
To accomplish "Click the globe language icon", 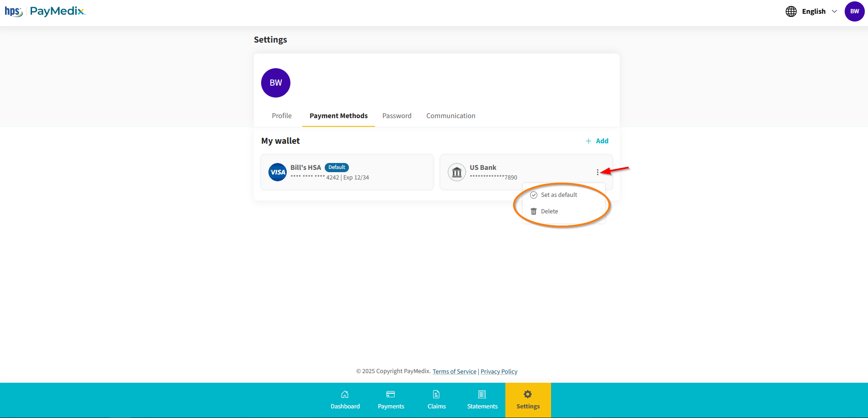I will (791, 11).
